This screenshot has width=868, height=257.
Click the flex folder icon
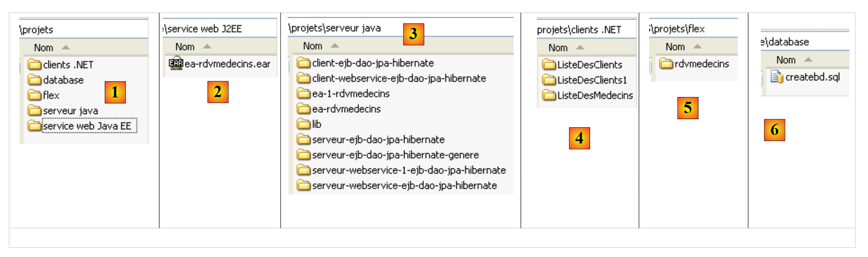tap(35, 95)
